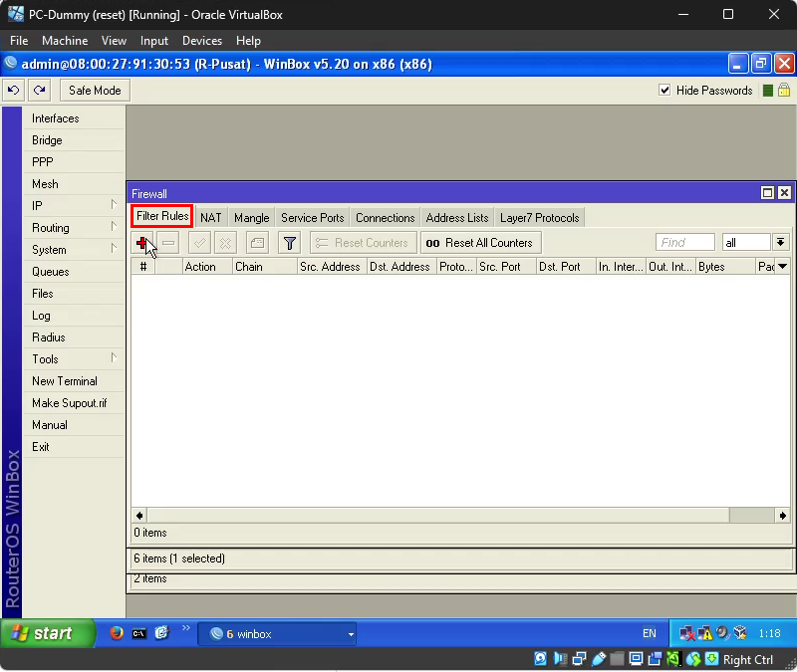
Task: Launch Firefox from quick launch bar
Action: point(117,633)
